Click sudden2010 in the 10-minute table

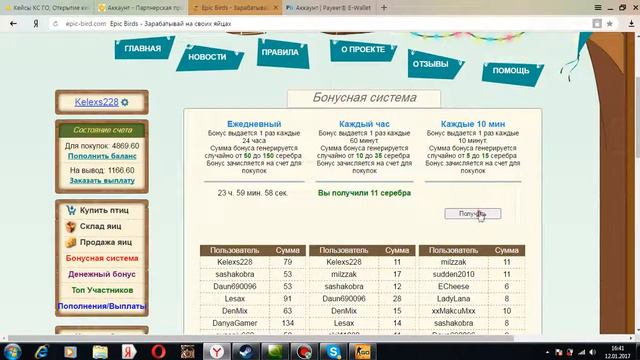(x=453, y=274)
